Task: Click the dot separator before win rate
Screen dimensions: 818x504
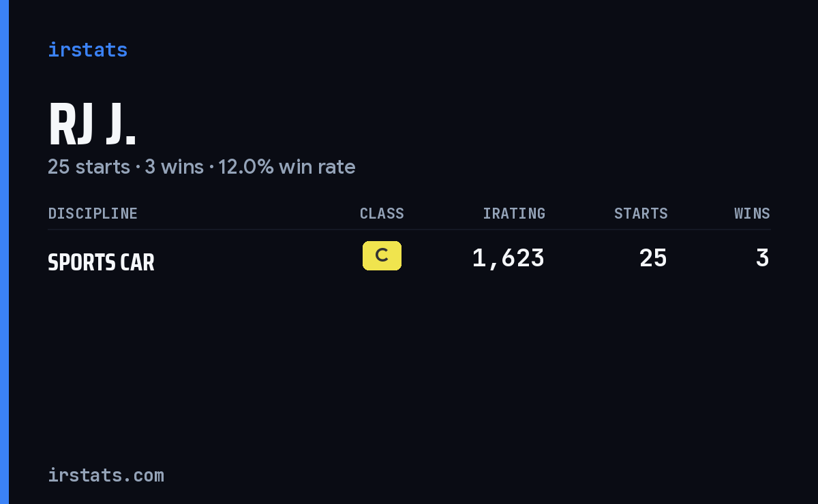Action: [x=211, y=168]
